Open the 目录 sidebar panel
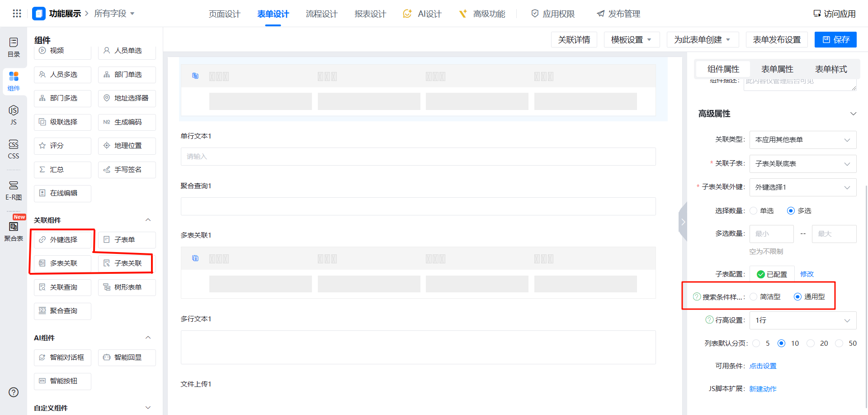 pyautogui.click(x=14, y=47)
